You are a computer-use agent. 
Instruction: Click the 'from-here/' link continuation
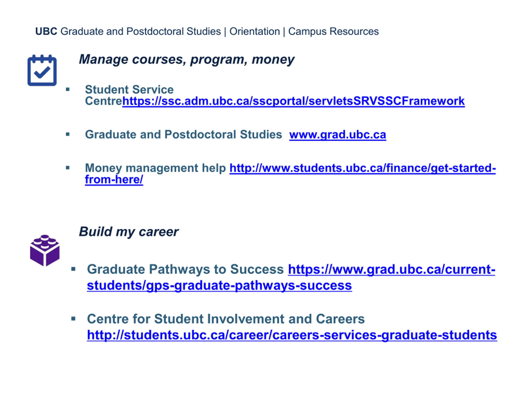coord(114,179)
